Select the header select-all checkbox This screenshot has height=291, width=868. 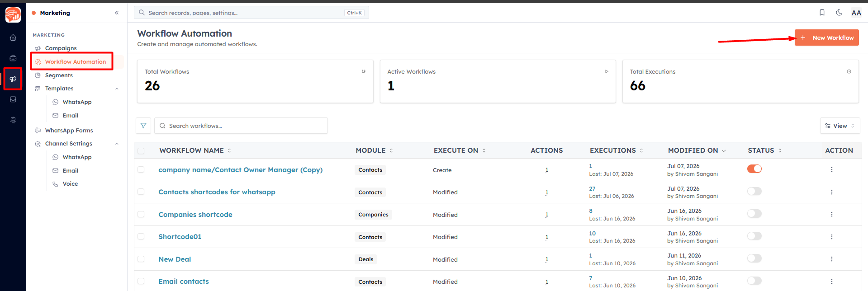click(141, 151)
